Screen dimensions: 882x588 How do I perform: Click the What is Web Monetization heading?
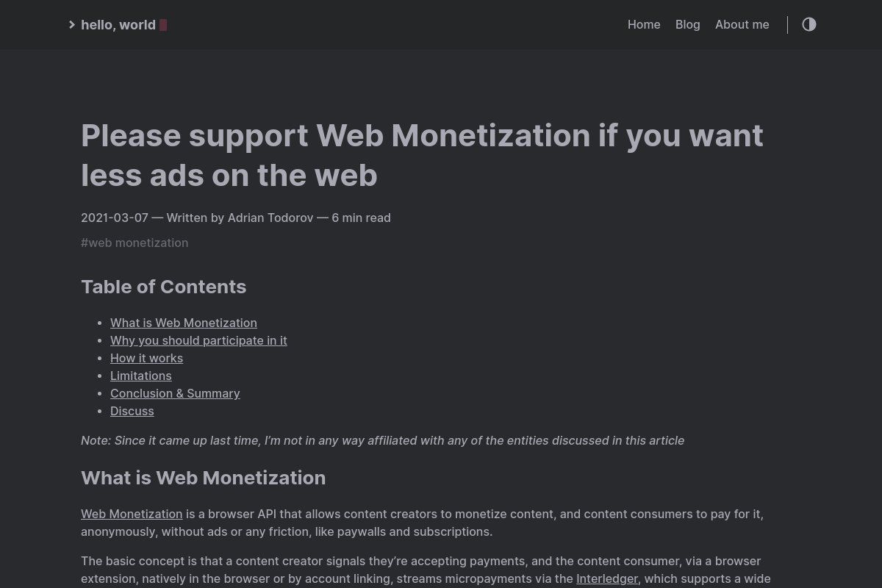pyautogui.click(x=204, y=478)
